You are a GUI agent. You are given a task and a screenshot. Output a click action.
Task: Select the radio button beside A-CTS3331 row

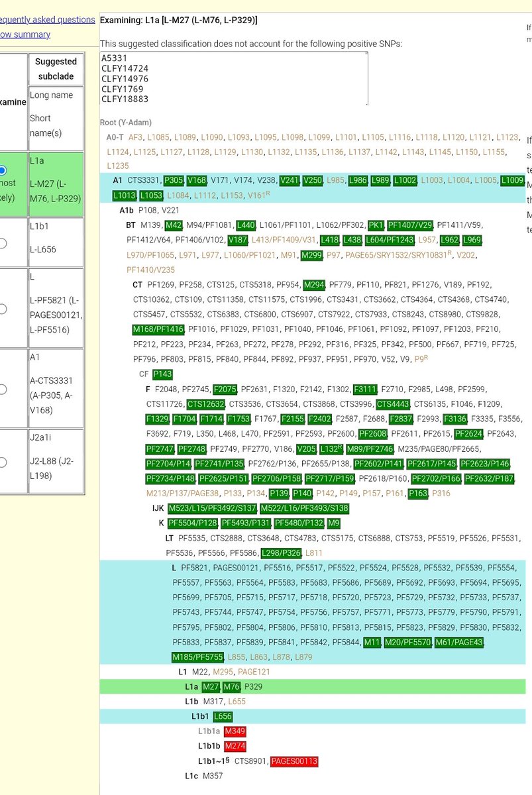(x=2, y=389)
